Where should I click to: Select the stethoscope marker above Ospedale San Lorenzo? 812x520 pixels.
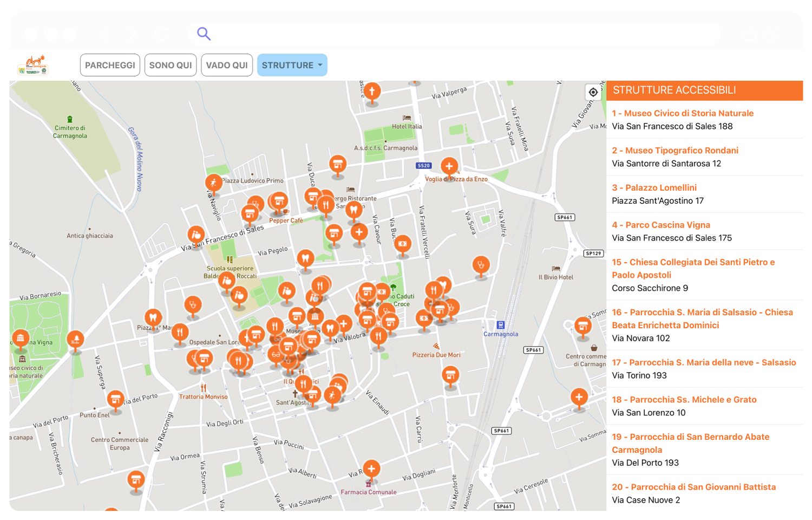pos(193,305)
